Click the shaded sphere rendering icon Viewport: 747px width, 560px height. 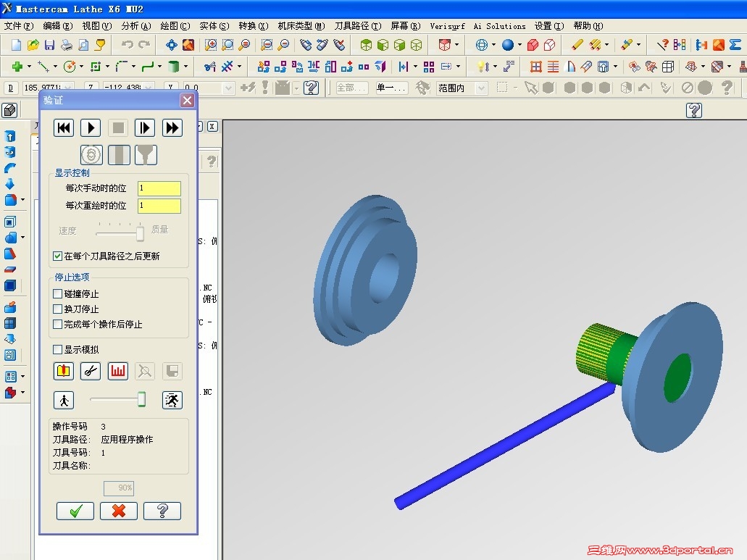[x=508, y=45]
